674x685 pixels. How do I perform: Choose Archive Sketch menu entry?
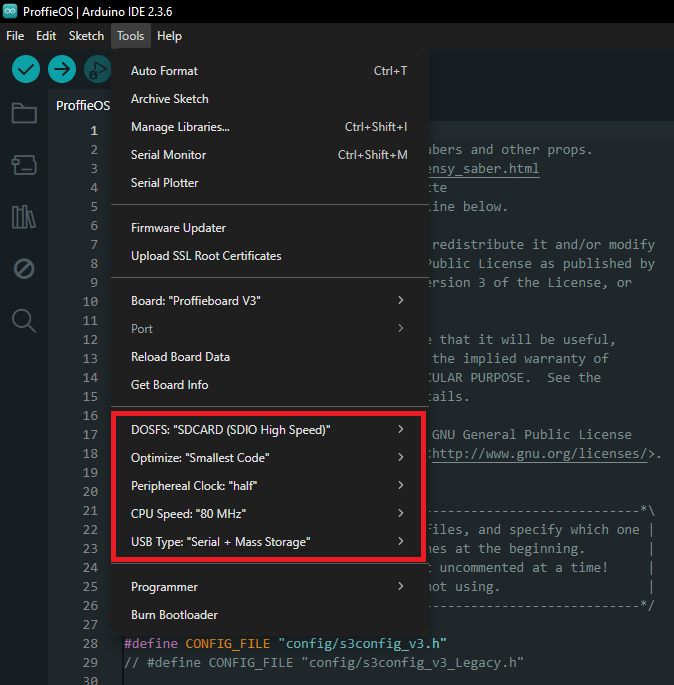(x=269, y=99)
